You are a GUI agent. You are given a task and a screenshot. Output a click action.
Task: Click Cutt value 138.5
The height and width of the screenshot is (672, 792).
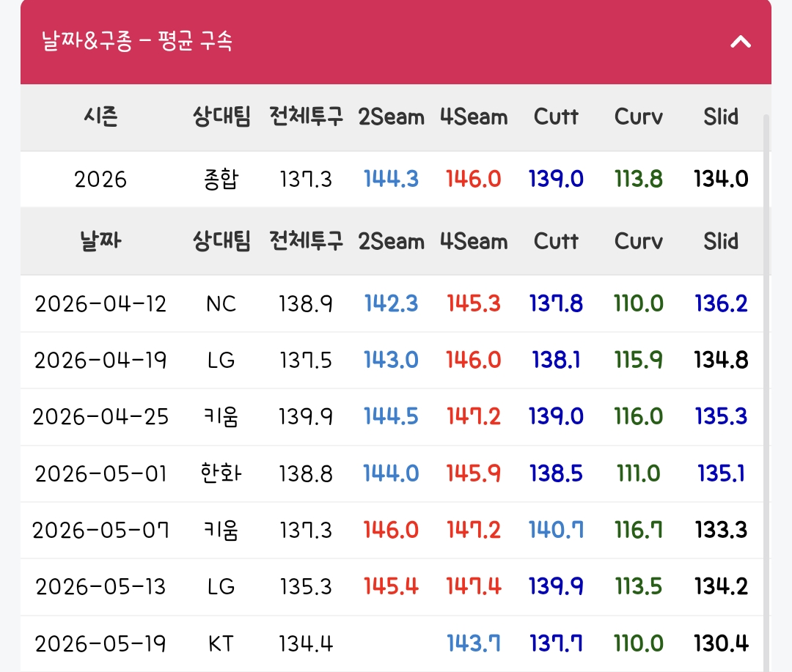point(556,474)
